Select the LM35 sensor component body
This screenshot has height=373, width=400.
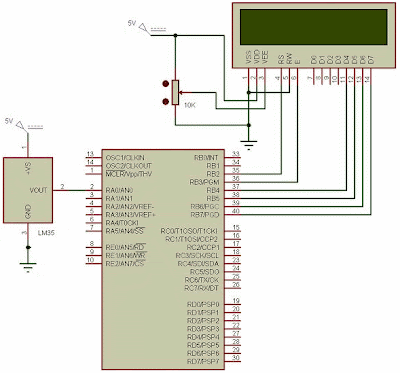(28, 190)
